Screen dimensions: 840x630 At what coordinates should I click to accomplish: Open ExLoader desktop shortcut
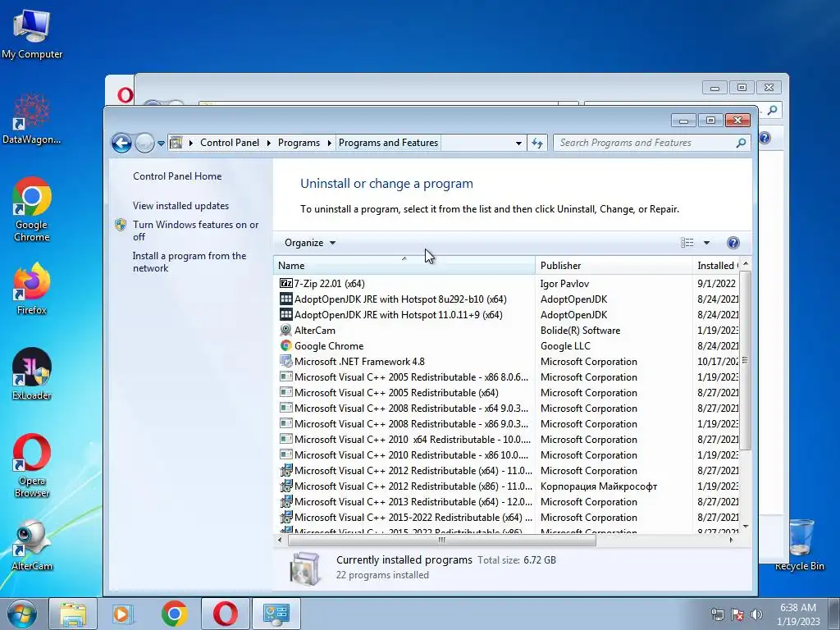(32, 374)
